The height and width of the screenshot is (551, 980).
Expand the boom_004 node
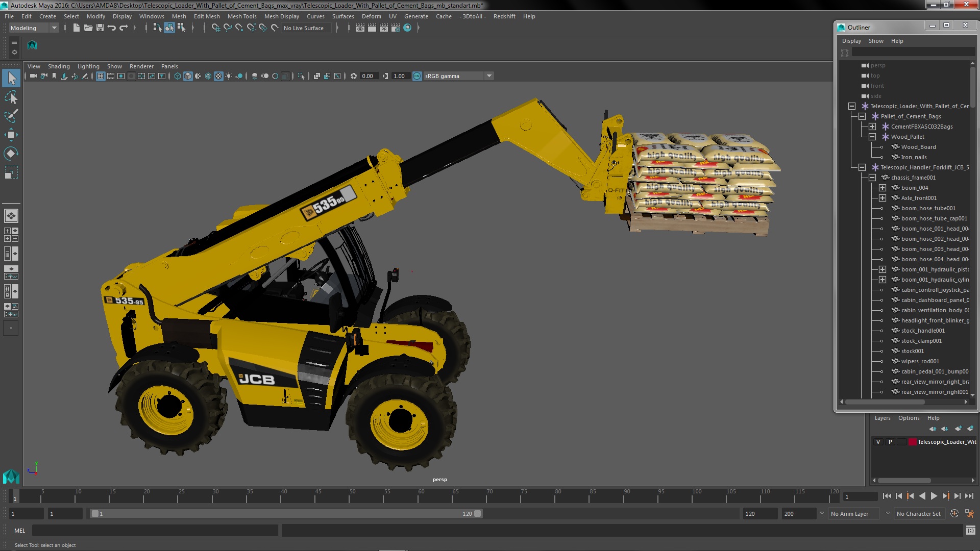[883, 188]
